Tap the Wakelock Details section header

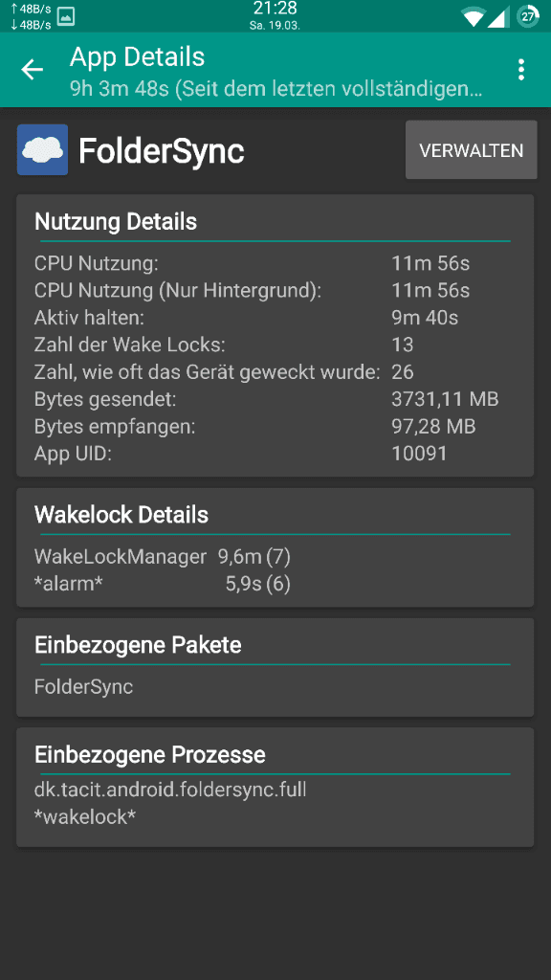[121, 514]
